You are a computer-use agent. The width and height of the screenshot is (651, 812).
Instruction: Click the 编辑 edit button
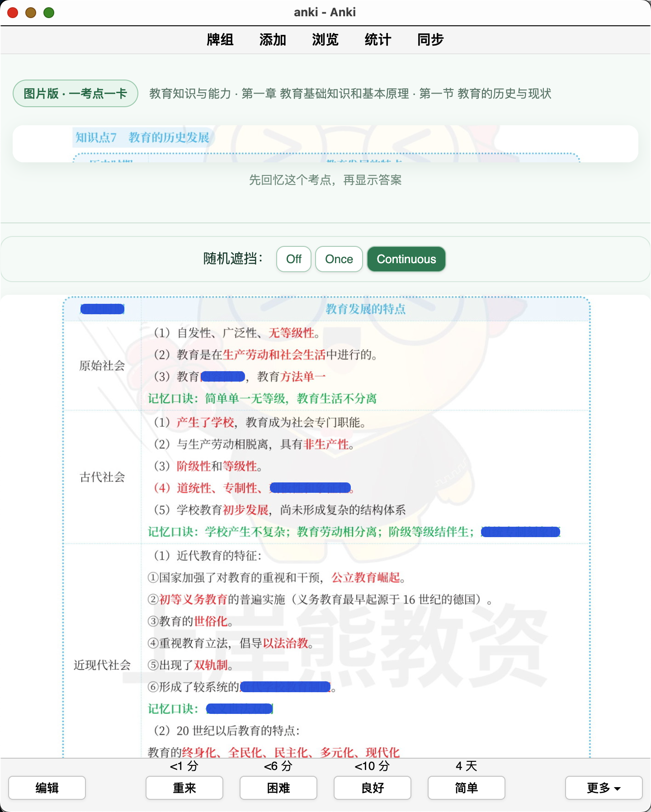(x=47, y=788)
